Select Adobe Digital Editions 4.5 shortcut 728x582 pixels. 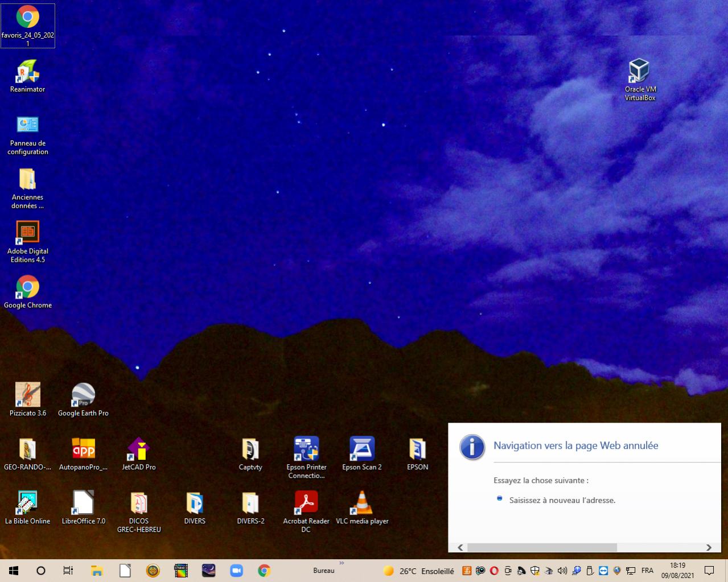click(x=27, y=242)
